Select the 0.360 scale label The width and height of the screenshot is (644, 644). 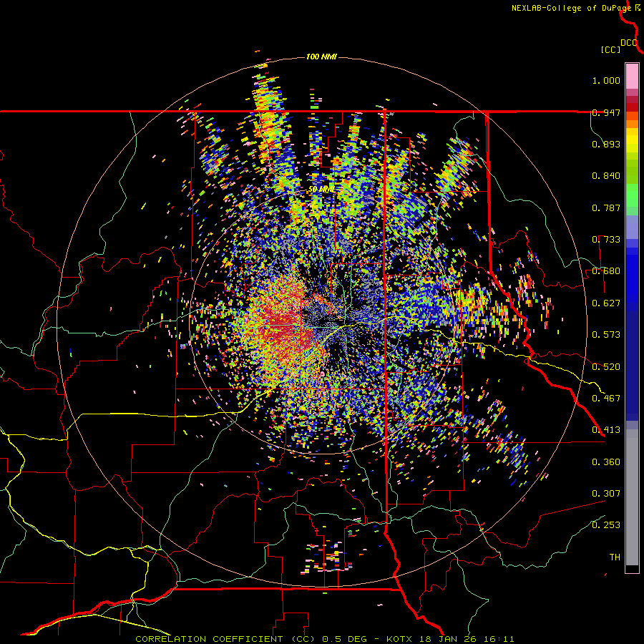click(606, 462)
